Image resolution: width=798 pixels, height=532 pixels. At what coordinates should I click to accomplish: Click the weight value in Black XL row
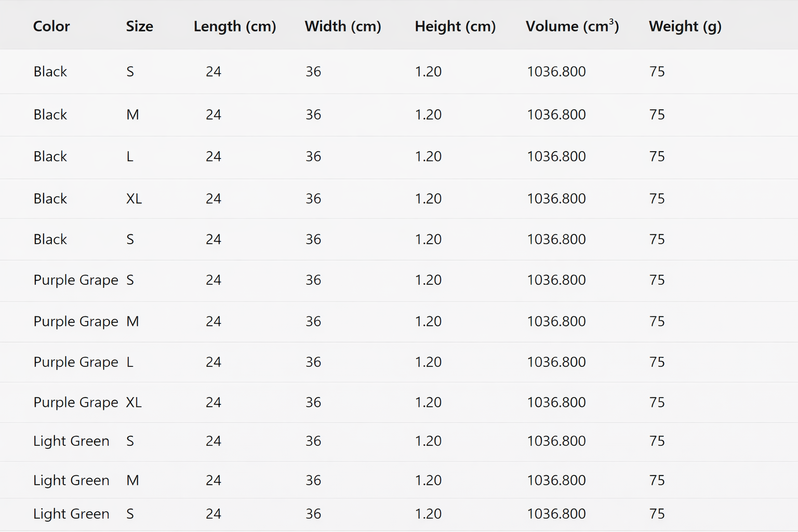click(x=657, y=198)
